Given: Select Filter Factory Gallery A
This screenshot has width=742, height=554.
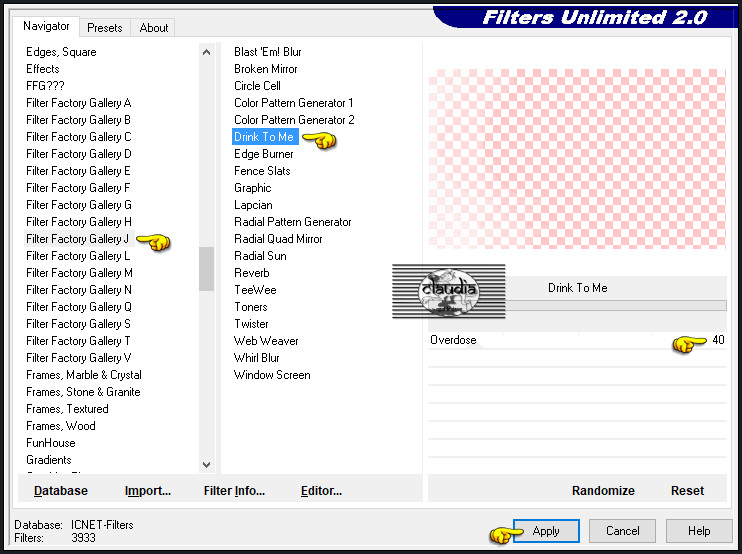Looking at the screenshot, I should coord(79,103).
